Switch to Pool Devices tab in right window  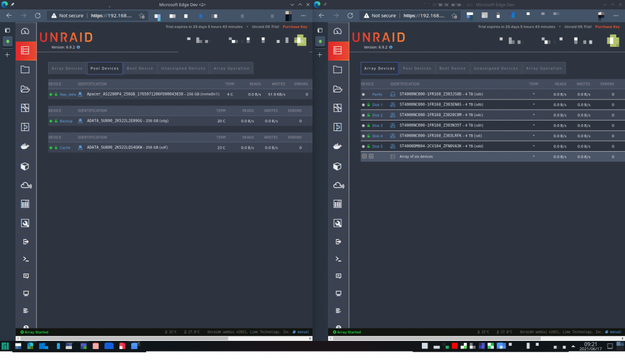click(417, 68)
